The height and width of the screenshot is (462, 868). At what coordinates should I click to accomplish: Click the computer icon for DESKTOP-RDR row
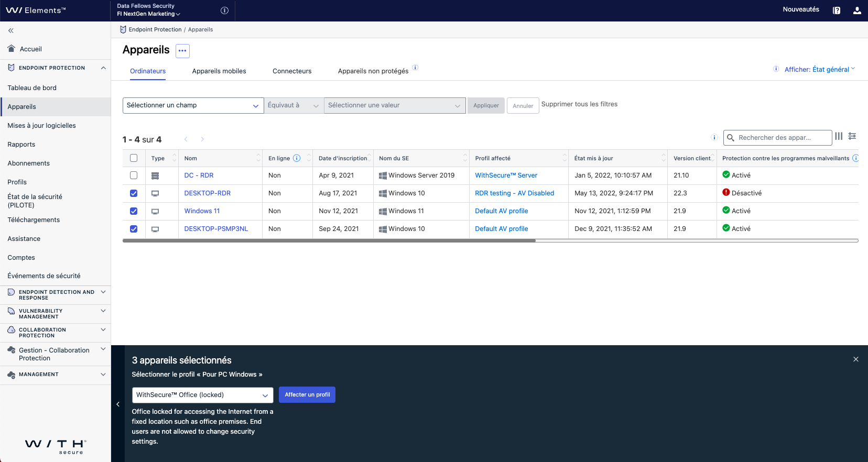[x=155, y=193]
